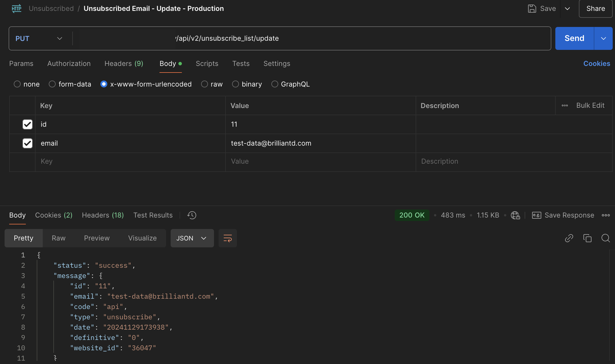
Task: Click the empty Key input field
Action: (x=130, y=161)
